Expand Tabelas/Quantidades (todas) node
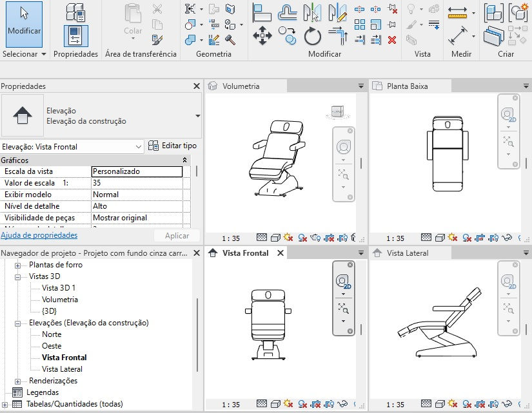Image resolution: width=532 pixels, height=413 pixels. [5, 405]
